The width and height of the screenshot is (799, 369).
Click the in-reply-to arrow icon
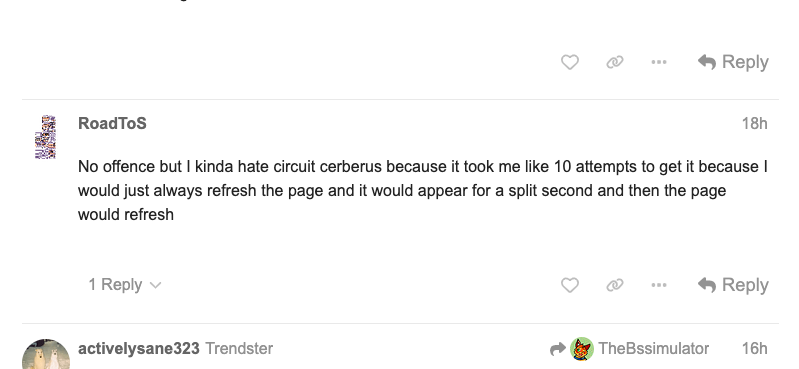click(x=558, y=349)
